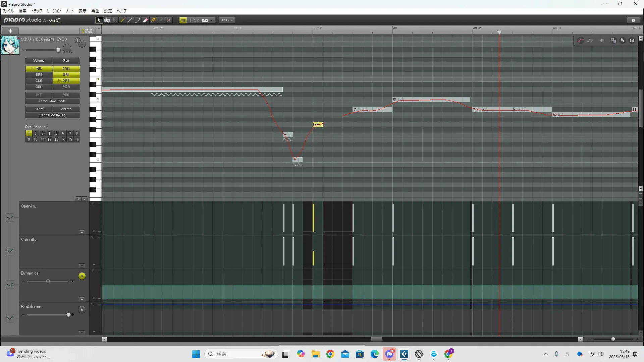Click the phoneme [a] display icon
The image size is (644, 362).
click(632, 41)
